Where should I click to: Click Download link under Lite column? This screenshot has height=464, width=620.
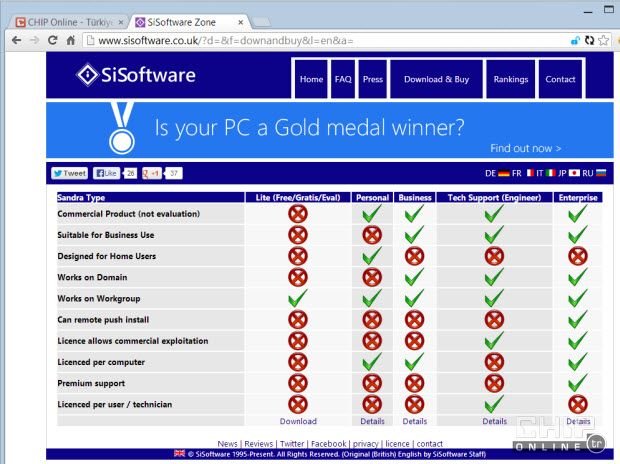coord(298,421)
